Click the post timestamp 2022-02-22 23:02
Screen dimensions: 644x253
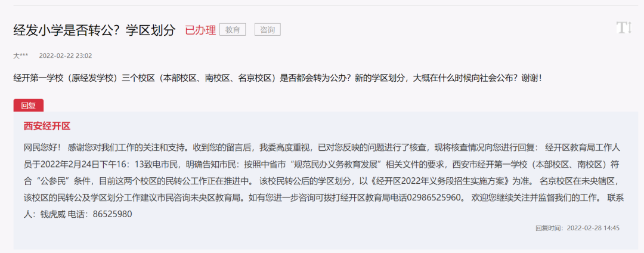click(x=66, y=55)
